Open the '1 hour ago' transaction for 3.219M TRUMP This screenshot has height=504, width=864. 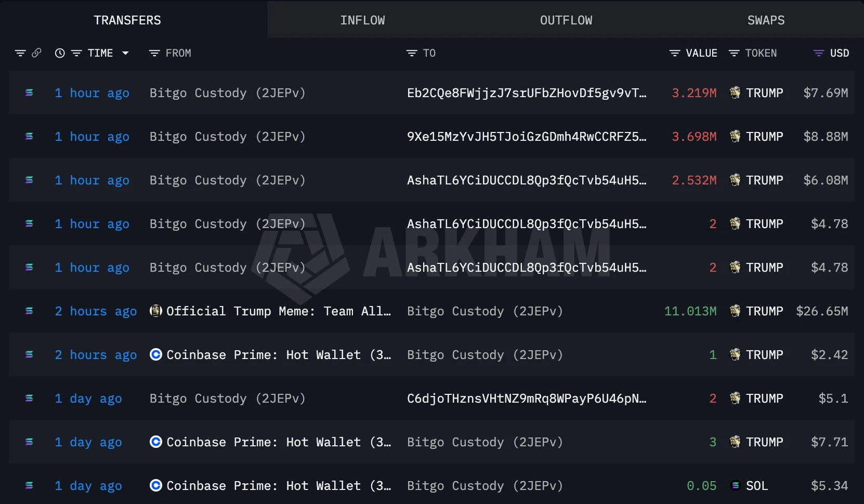point(92,93)
